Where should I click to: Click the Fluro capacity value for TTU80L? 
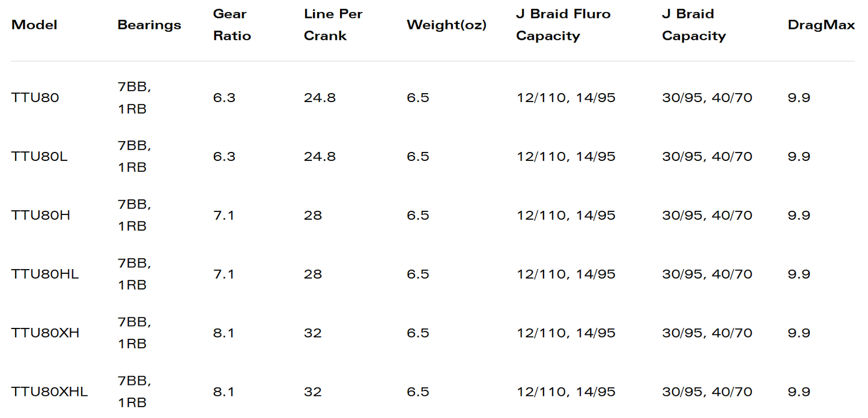coord(565,156)
